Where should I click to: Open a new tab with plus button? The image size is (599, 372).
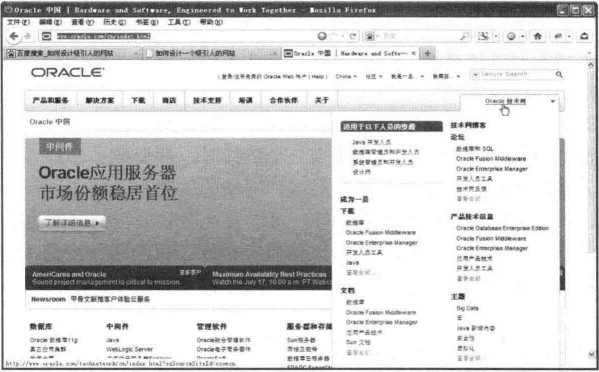click(427, 53)
